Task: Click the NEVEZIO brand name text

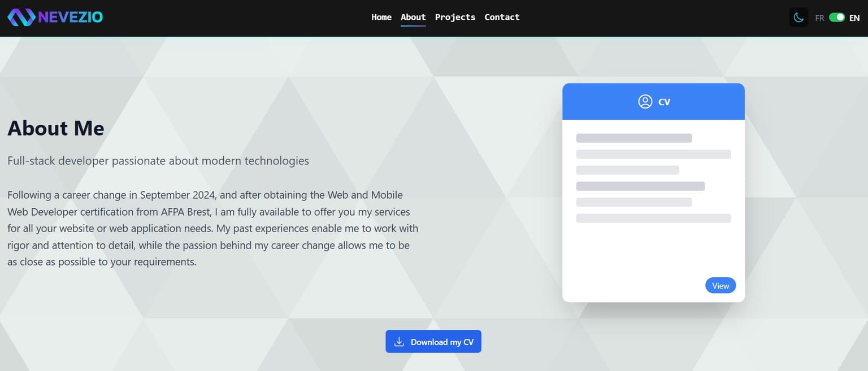Action: click(x=71, y=18)
